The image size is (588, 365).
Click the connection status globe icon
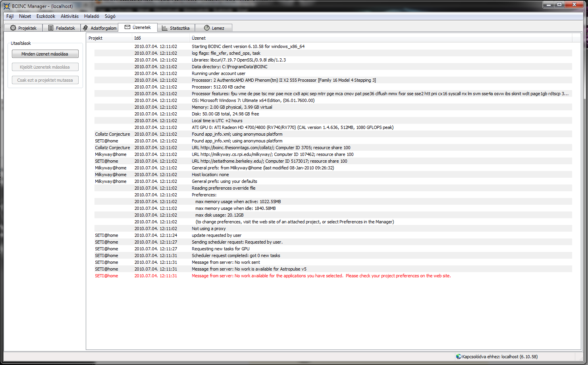click(459, 357)
